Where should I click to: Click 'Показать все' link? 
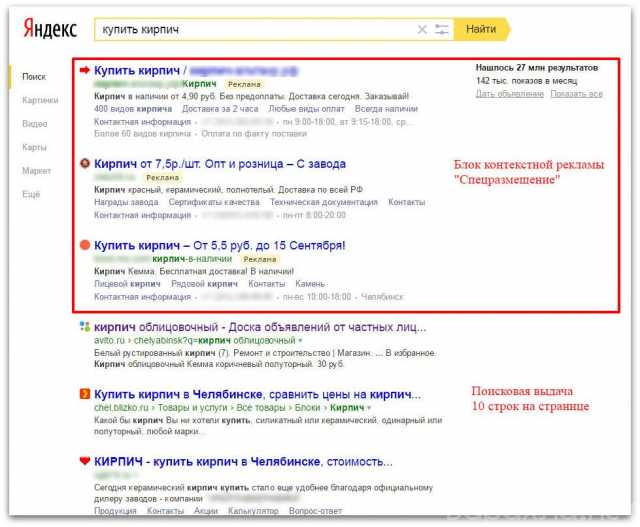coord(576,94)
